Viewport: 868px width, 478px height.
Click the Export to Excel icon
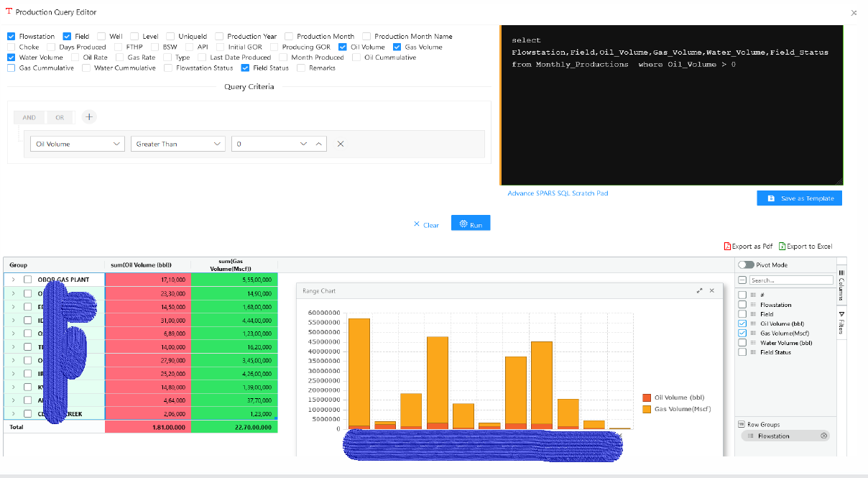[782, 246]
